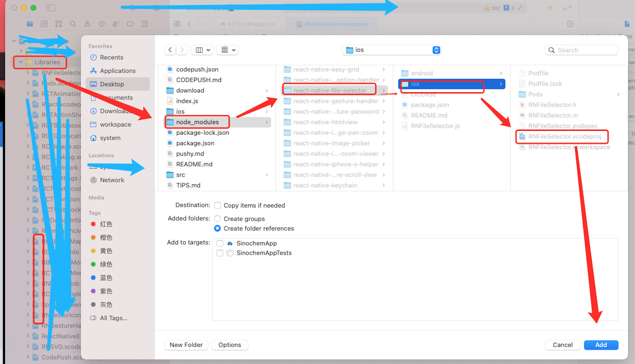Open the Project navigator folder icon
The image size is (635, 364).
pyautogui.click(x=30, y=24)
